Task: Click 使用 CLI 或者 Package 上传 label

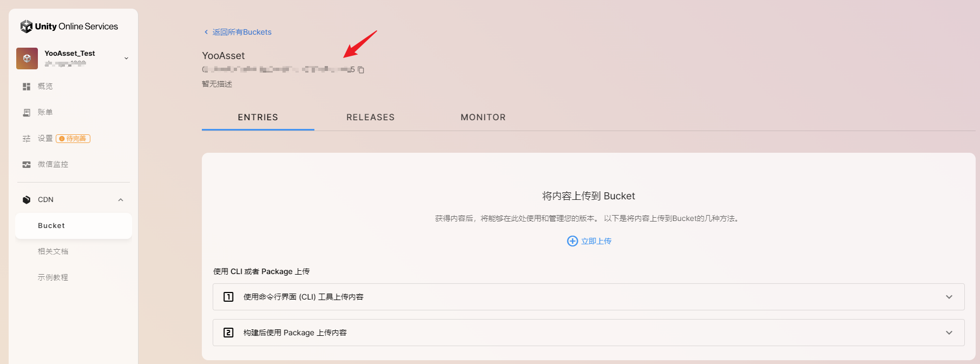Action: pos(261,271)
